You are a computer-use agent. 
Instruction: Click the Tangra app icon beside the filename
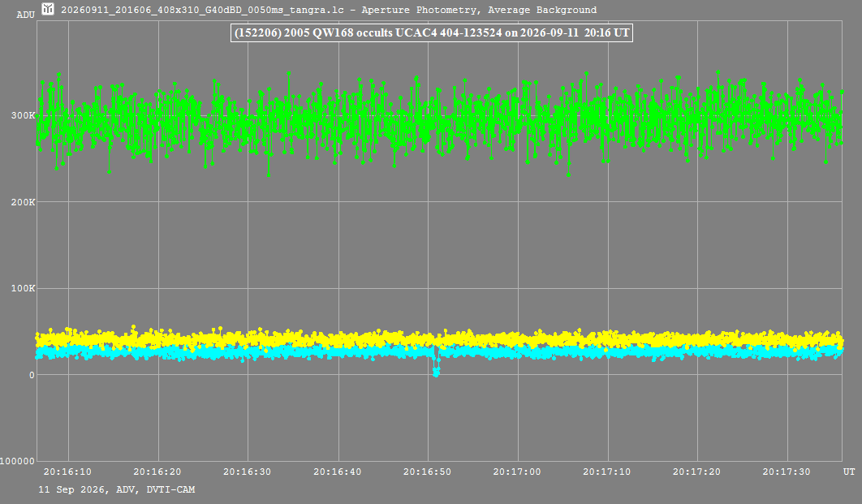tap(48, 9)
